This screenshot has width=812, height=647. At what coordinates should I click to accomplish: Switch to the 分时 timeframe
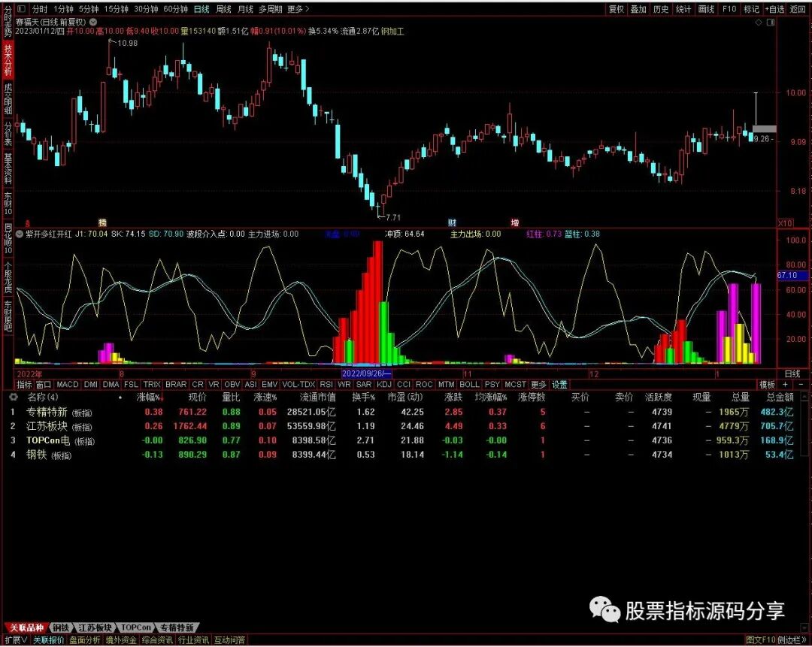pos(39,9)
